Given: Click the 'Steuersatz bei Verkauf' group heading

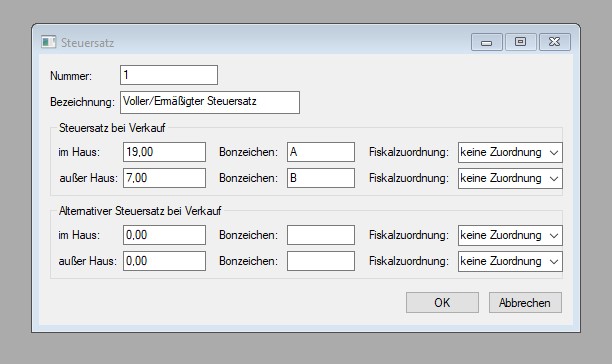Looking at the screenshot, I should pyautogui.click(x=112, y=128).
